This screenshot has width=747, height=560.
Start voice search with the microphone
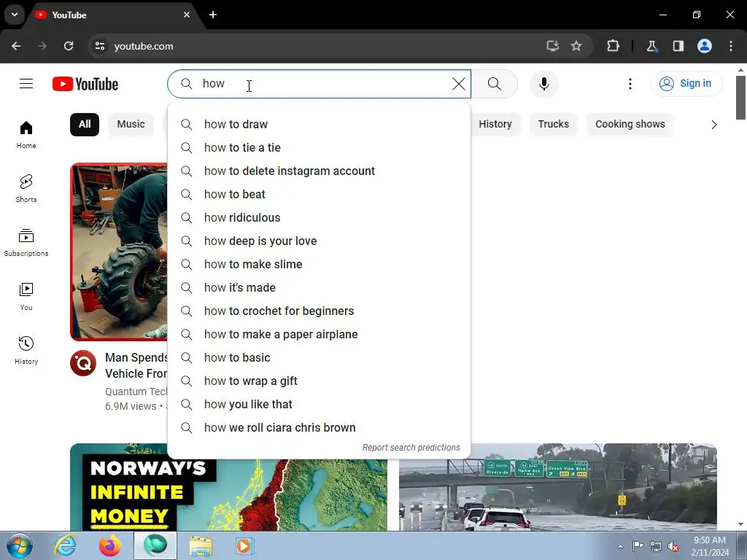[x=544, y=84]
